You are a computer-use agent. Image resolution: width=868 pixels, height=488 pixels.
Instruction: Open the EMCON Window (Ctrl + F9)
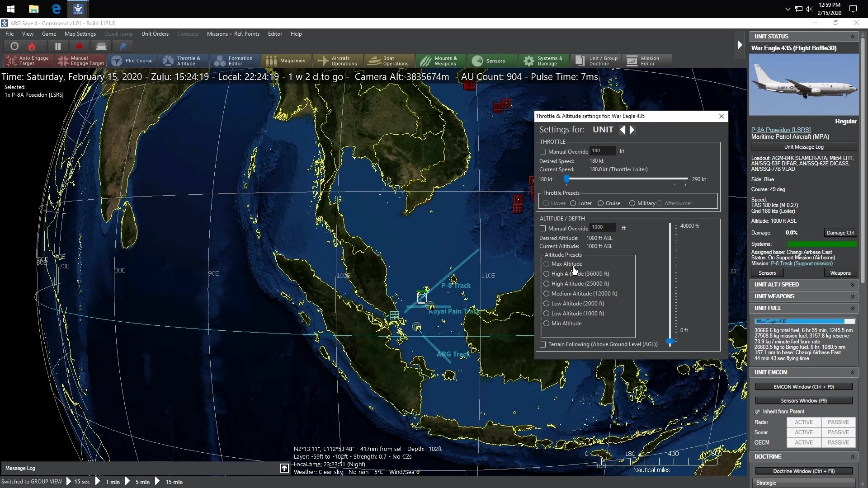click(x=804, y=387)
